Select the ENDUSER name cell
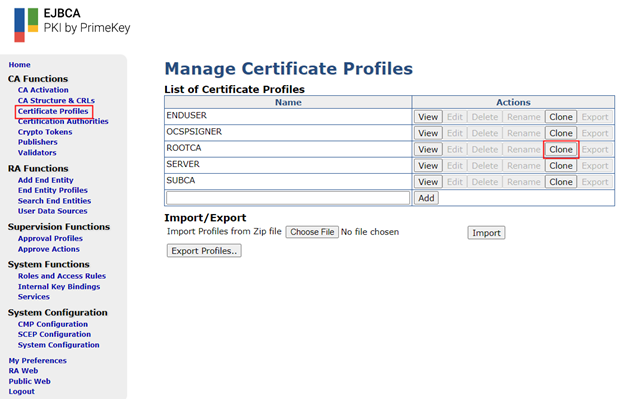This screenshot has width=624, height=399. (x=288, y=117)
